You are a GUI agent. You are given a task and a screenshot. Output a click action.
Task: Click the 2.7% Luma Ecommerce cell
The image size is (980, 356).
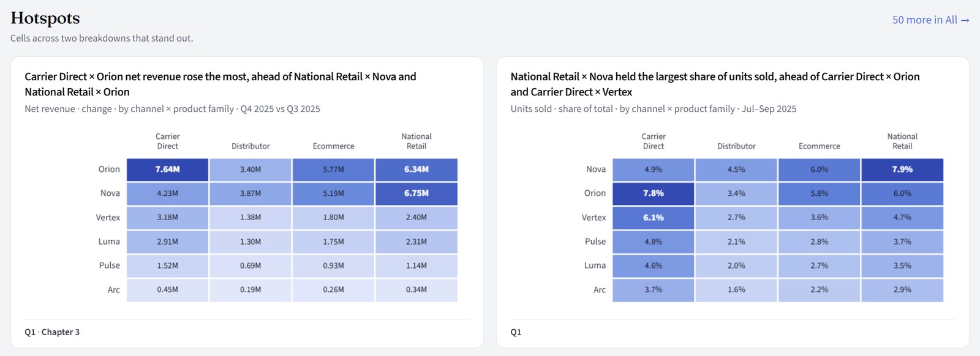click(x=820, y=265)
